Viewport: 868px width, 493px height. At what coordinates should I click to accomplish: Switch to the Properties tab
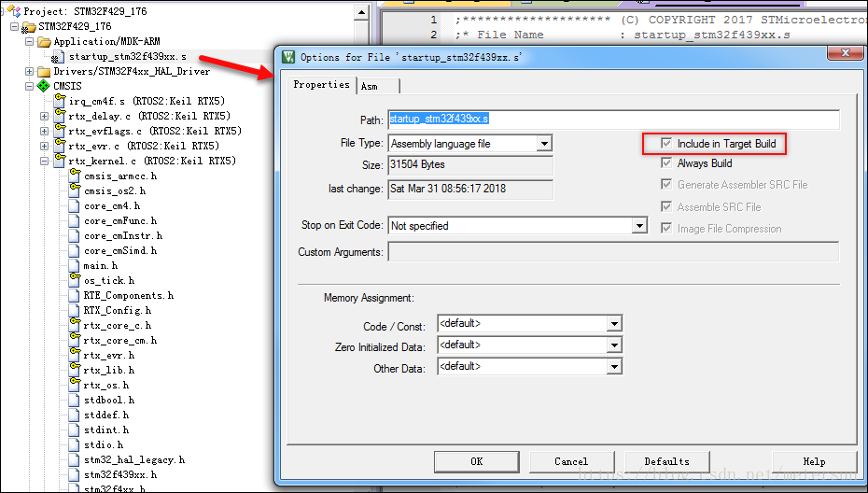[321, 85]
